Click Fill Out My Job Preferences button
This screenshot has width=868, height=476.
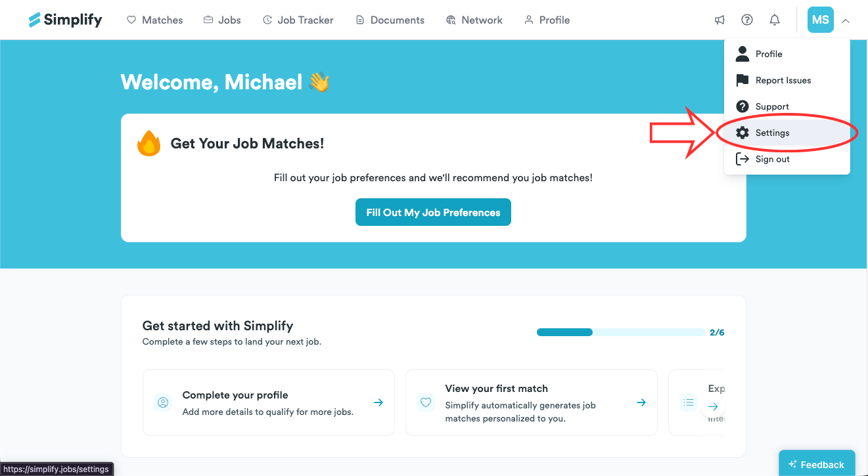[433, 212]
